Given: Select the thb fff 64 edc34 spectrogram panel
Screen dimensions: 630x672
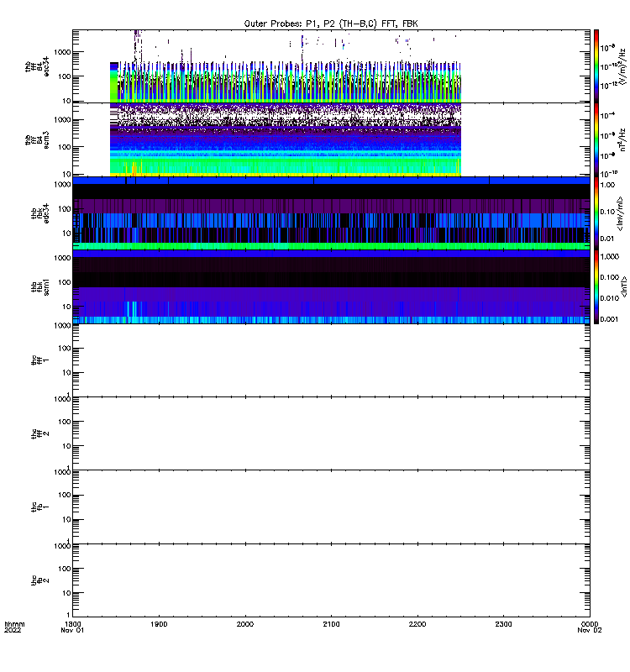Looking at the screenshot, I should 331,66.
